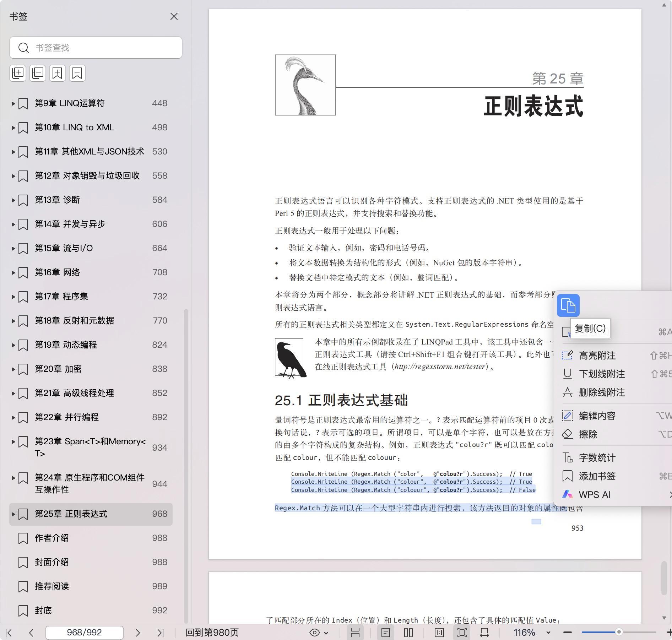Screen dimensions: 672x640
Task: Click the zoom slider handle
Action: [x=619, y=632]
